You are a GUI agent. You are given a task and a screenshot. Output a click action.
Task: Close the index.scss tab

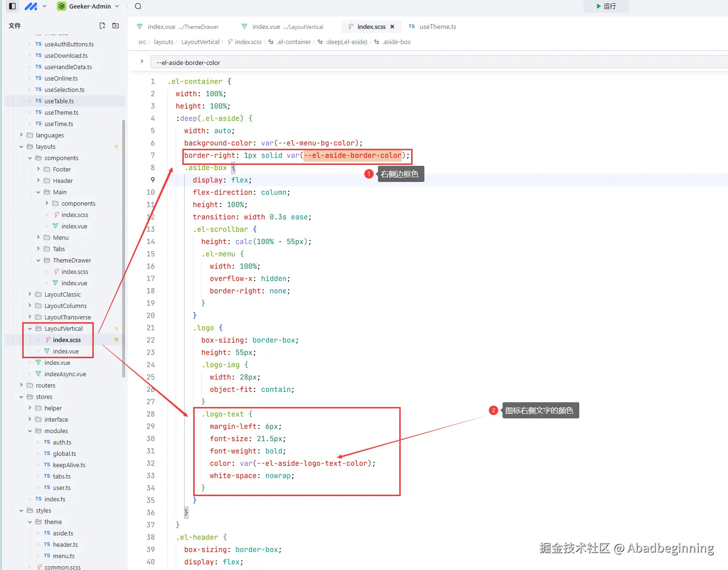coord(392,27)
